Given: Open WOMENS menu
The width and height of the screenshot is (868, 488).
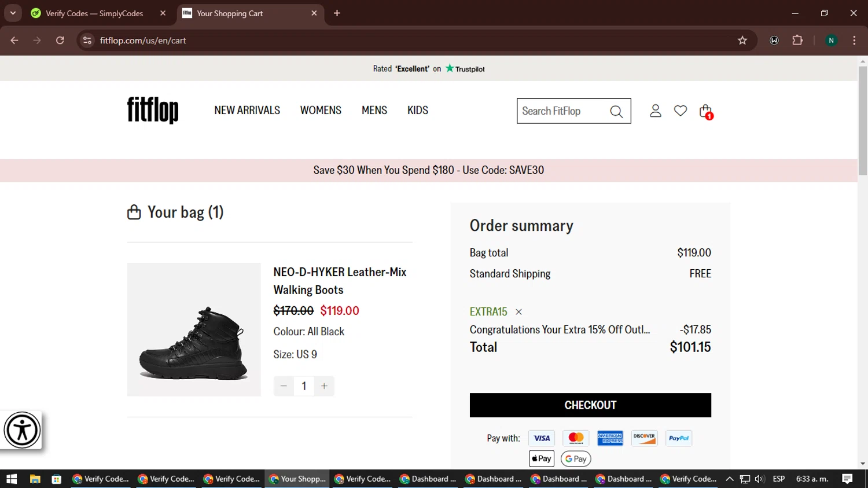Looking at the screenshot, I should (321, 111).
